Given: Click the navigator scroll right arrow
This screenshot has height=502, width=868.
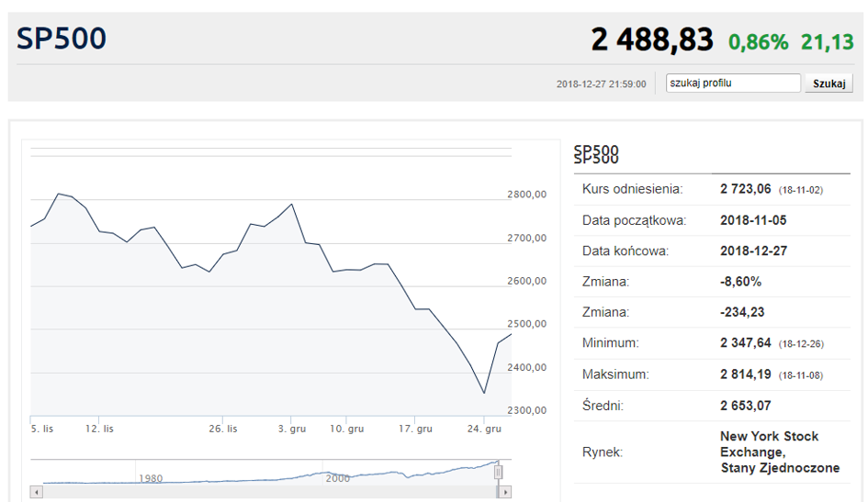Looking at the screenshot, I should tap(505, 492).
